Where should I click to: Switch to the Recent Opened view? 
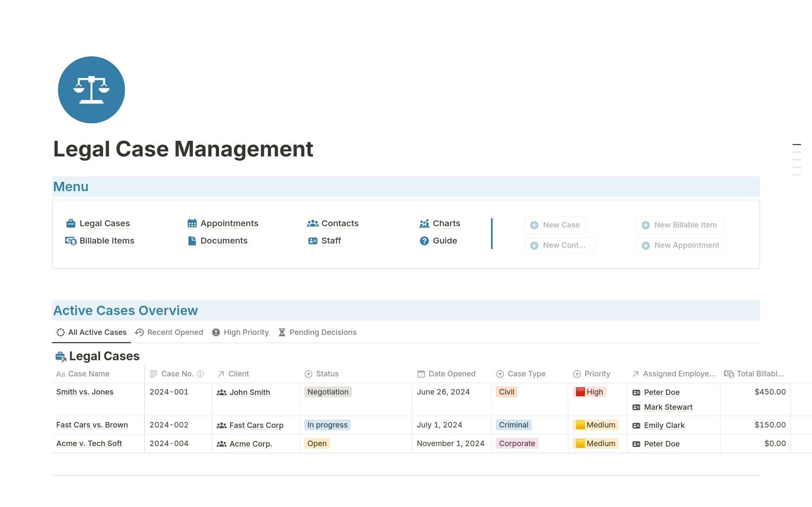tap(175, 332)
